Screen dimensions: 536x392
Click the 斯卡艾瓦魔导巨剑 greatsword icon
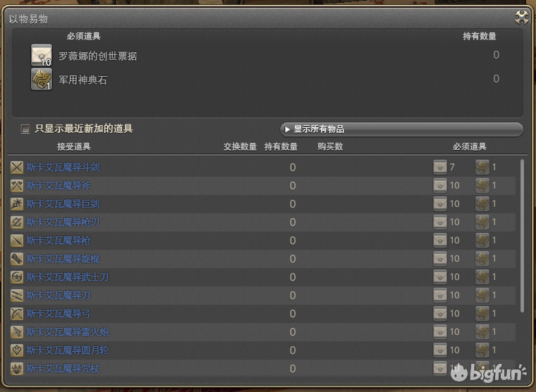click(17, 204)
